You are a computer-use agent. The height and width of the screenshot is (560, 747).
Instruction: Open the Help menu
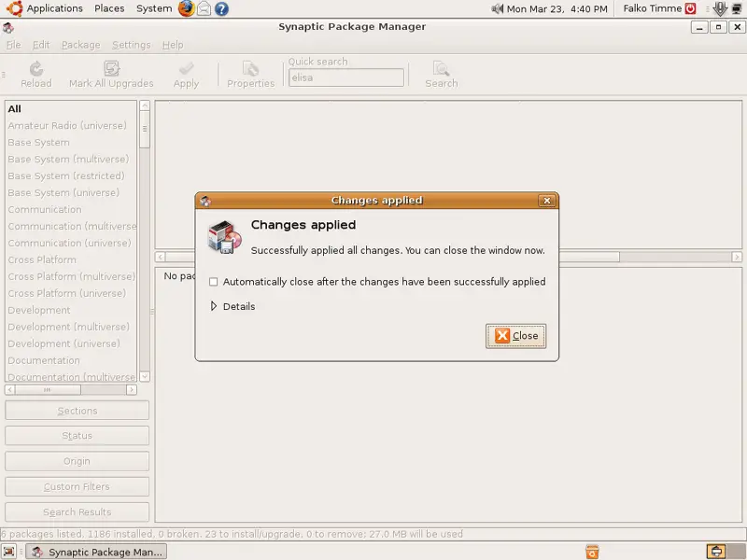173,45
